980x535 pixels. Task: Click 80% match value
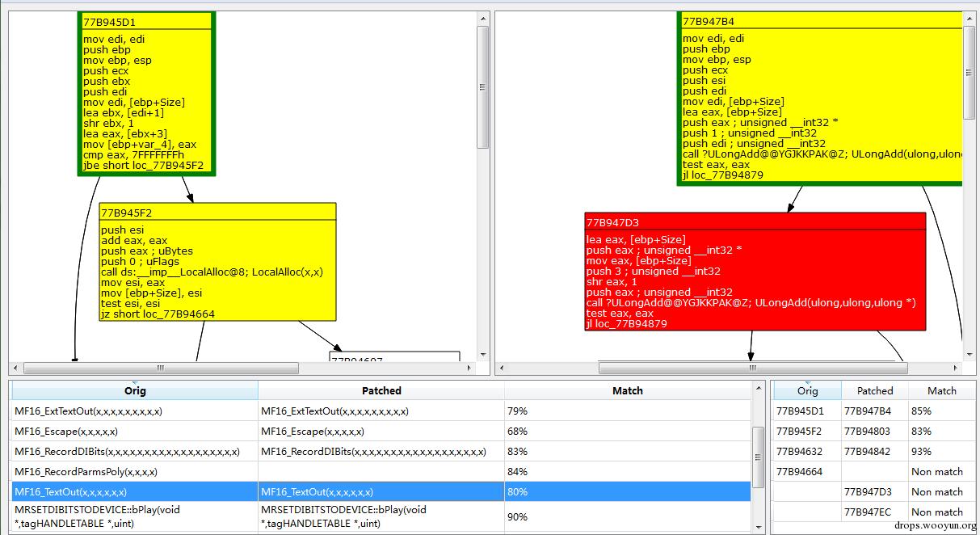[628, 491]
